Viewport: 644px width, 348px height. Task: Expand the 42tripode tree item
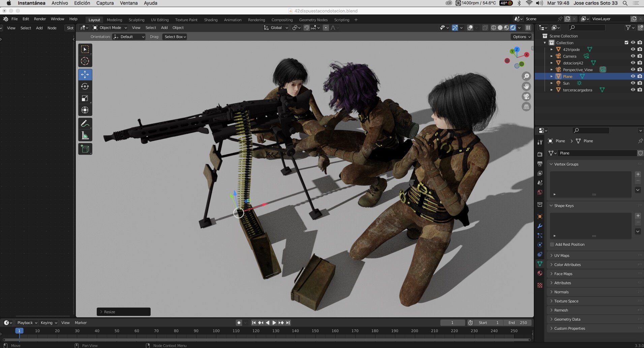(x=551, y=50)
